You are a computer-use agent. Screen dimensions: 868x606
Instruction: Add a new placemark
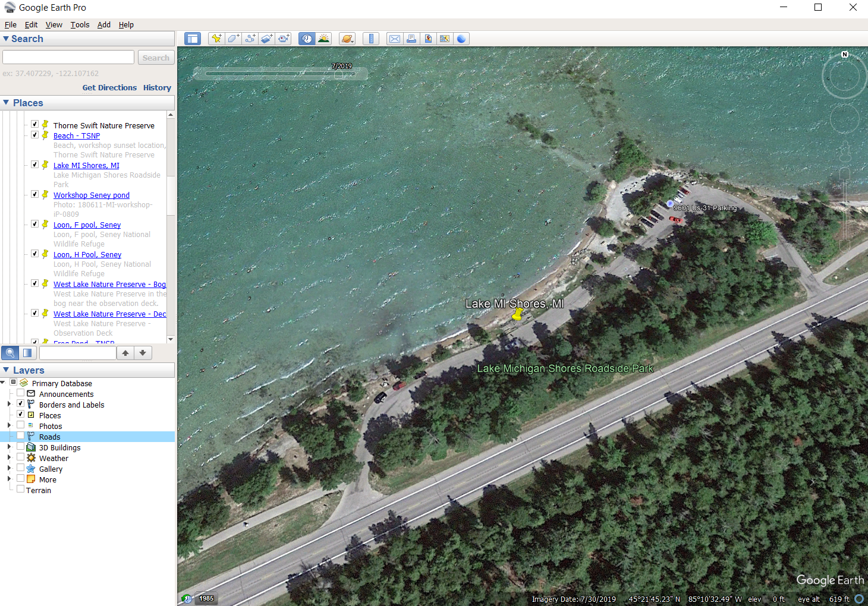point(216,39)
